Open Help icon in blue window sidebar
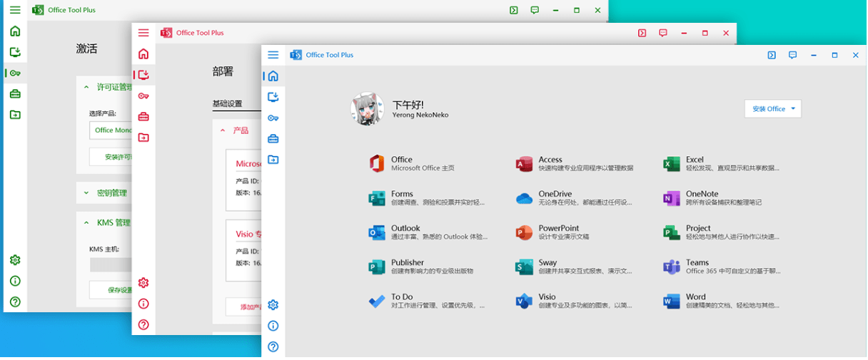The width and height of the screenshot is (868, 360). pyautogui.click(x=273, y=347)
